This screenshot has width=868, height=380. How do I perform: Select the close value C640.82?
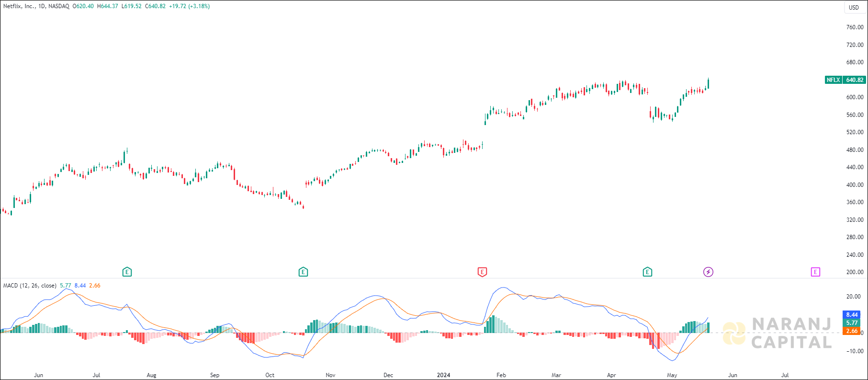[x=155, y=6]
